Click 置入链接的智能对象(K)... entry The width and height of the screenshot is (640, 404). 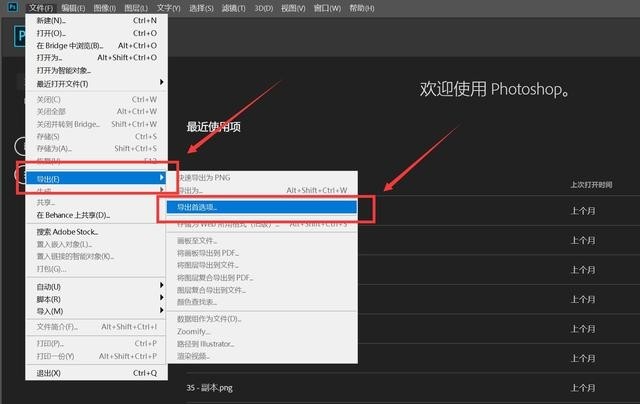point(96,256)
